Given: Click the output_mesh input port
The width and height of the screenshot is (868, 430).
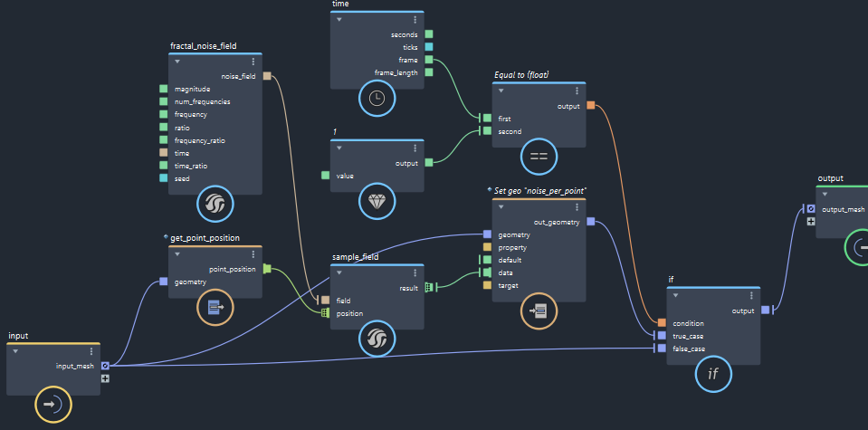Looking at the screenshot, I should [x=810, y=208].
